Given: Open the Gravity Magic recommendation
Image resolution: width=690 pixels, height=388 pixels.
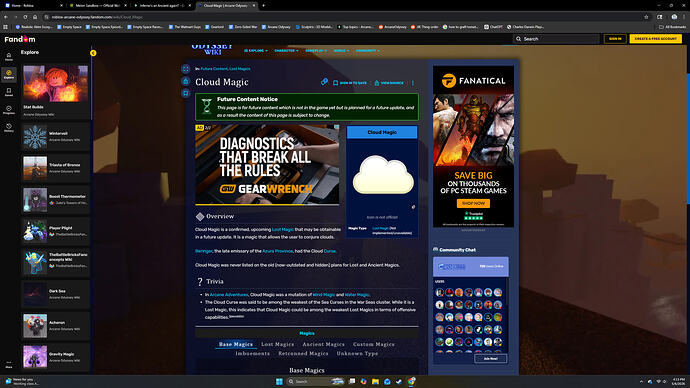Looking at the screenshot, I should tap(55, 357).
